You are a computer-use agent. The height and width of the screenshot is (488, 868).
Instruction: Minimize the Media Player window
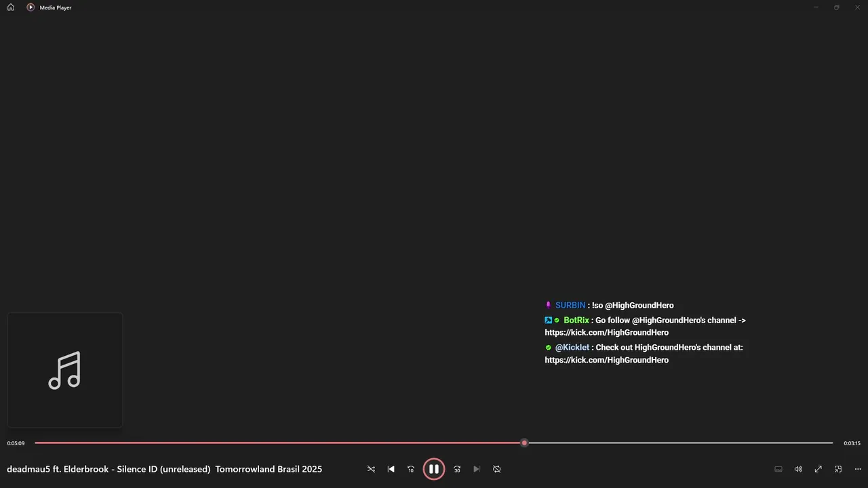pyautogui.click(x=816, y=7)
